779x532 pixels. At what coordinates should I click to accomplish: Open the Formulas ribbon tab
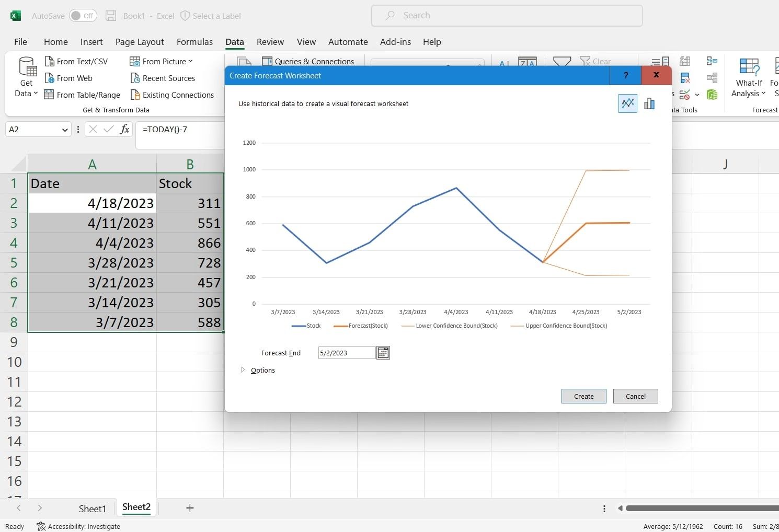point(194,42)
